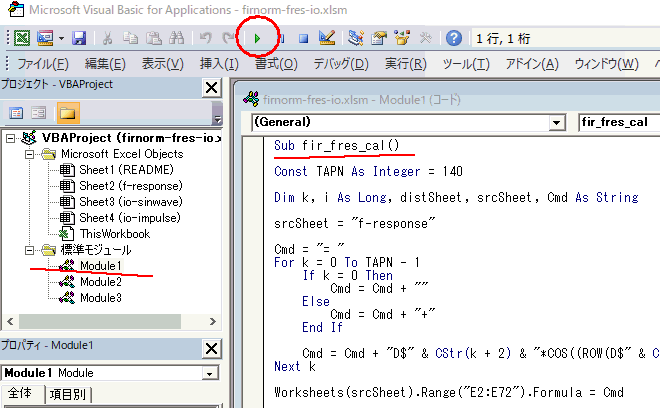Collapse the 標準モジュール folder
This screenshot has width=660, height=408.
pyautogui.click(x=29, y=250)
